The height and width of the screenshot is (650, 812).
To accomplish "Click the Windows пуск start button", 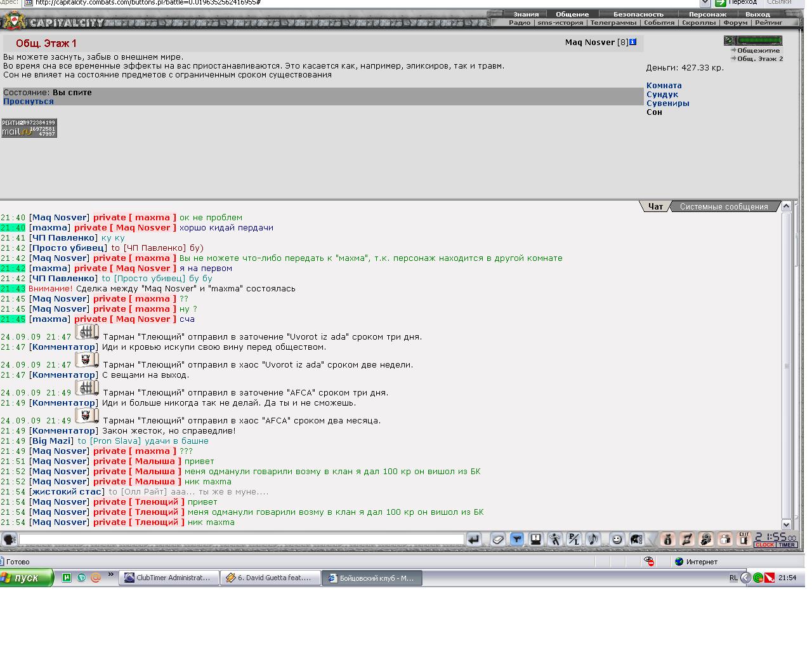I will (x=26, y=578).
